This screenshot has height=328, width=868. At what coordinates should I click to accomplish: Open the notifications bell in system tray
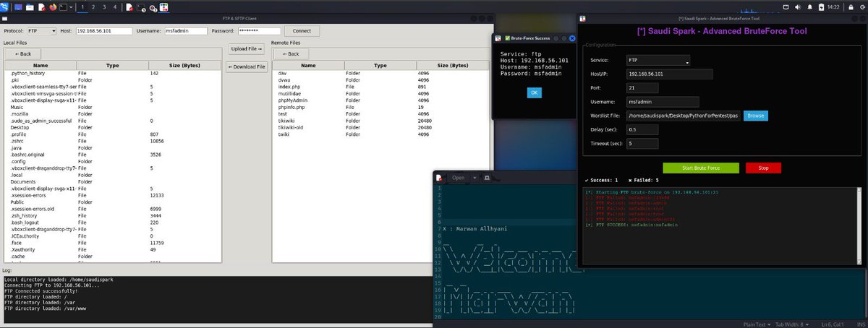pos(808,7)
